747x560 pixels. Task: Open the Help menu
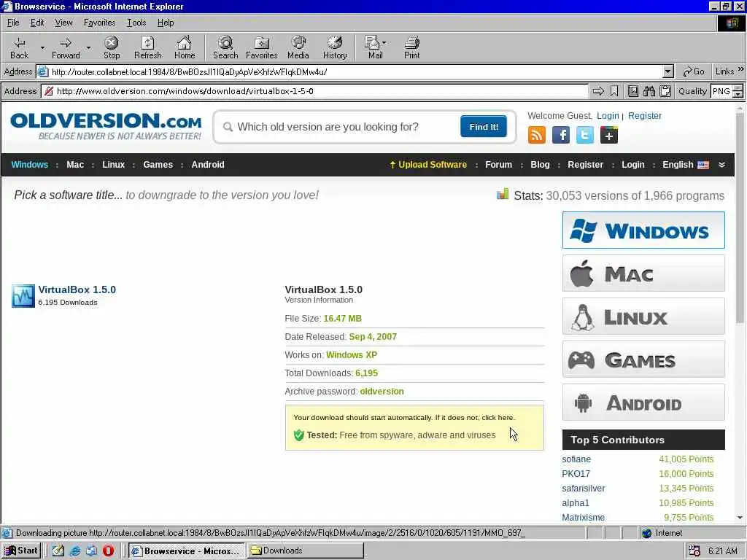(x=166, y=23)
